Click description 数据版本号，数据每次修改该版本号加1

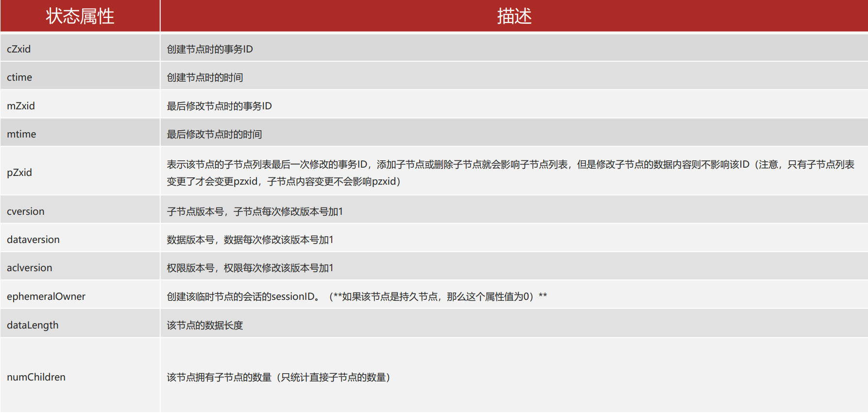(x=250, y=240)
